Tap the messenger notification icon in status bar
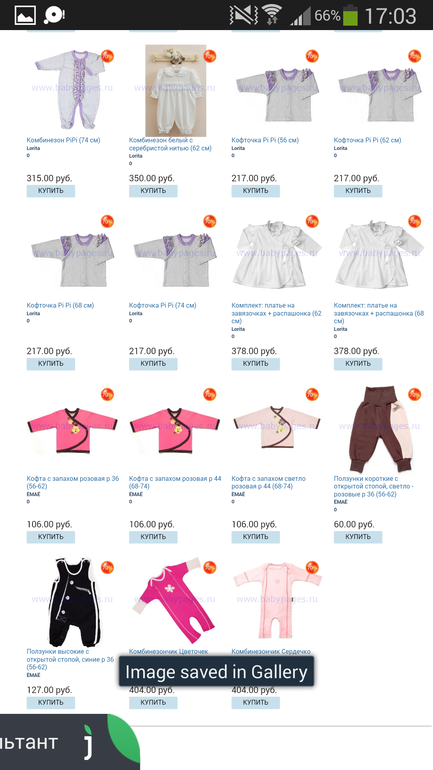433x770 pixels. [x=54, y=15]
